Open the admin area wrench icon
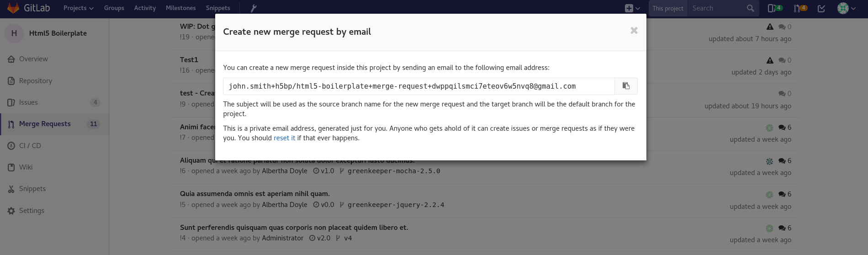The height and width of the screenshot is (255, 868). tap(254, 8)
